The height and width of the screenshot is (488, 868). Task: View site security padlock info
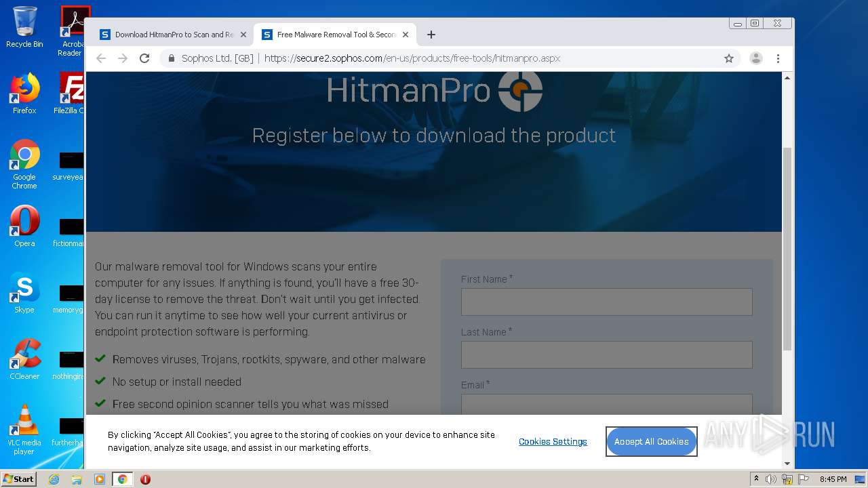tap(172, 58)
